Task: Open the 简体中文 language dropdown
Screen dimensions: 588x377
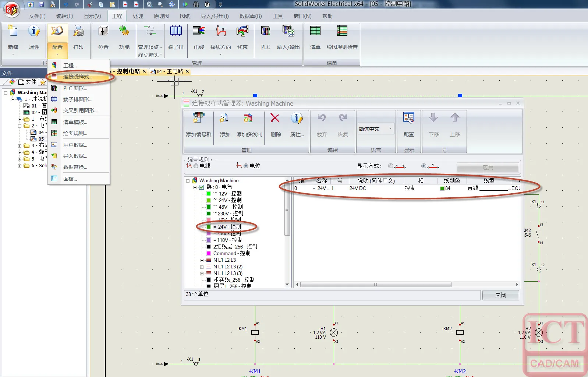Action: [x=375, y=129]
